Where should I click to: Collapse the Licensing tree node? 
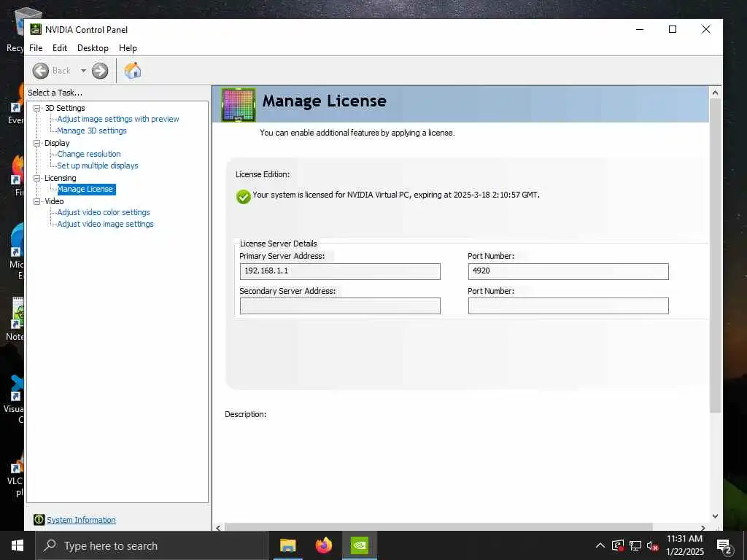click(x=36, y=178)
